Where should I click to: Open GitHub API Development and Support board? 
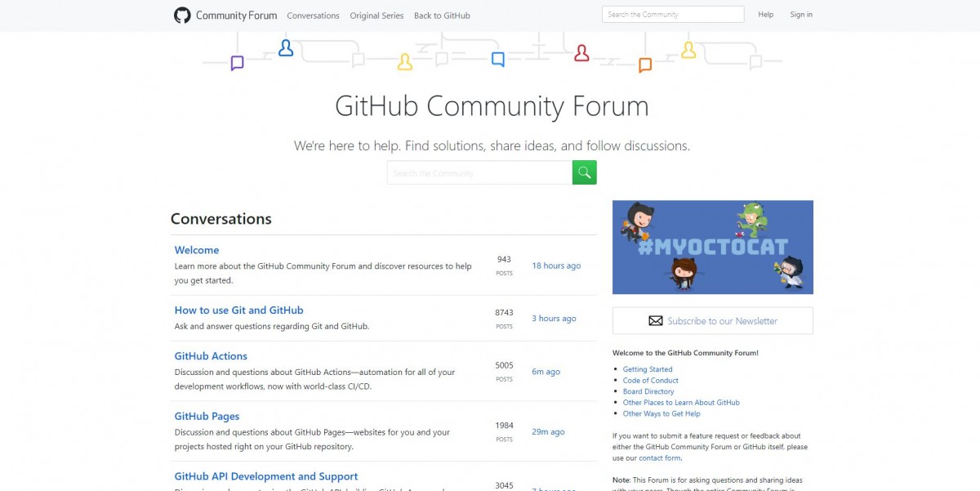pyautogui.click(x=266, y=476)
